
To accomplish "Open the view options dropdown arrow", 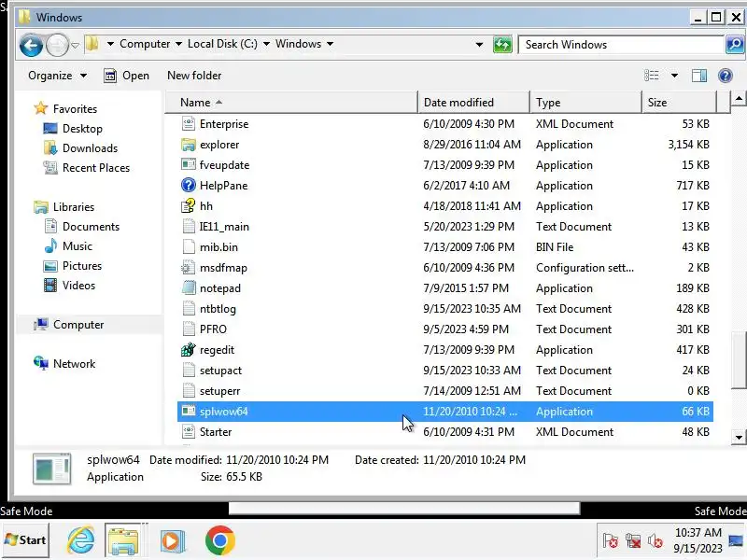I will coord(674,76).
